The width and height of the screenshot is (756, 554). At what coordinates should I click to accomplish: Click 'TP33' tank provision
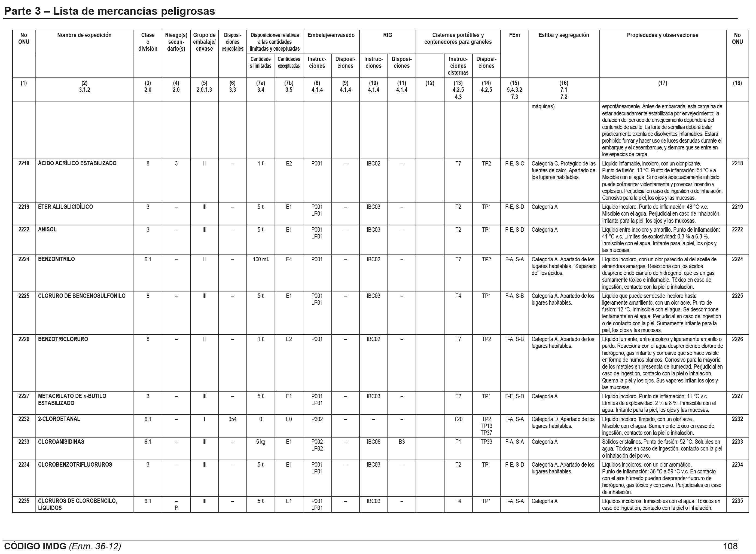point(486,442)
